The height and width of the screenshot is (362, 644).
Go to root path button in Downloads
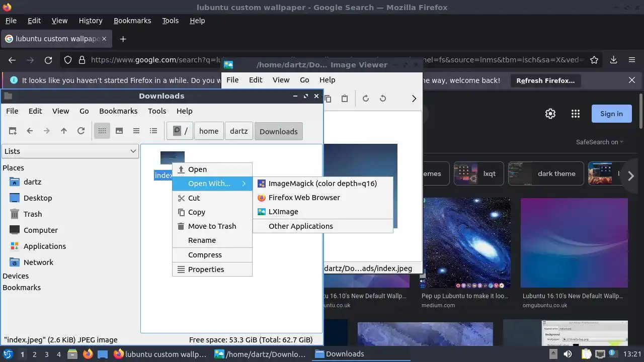(181, 131)
